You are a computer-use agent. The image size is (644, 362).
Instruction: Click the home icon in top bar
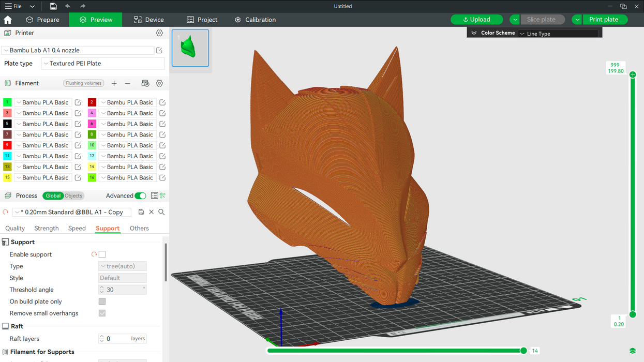pos(8,20)
